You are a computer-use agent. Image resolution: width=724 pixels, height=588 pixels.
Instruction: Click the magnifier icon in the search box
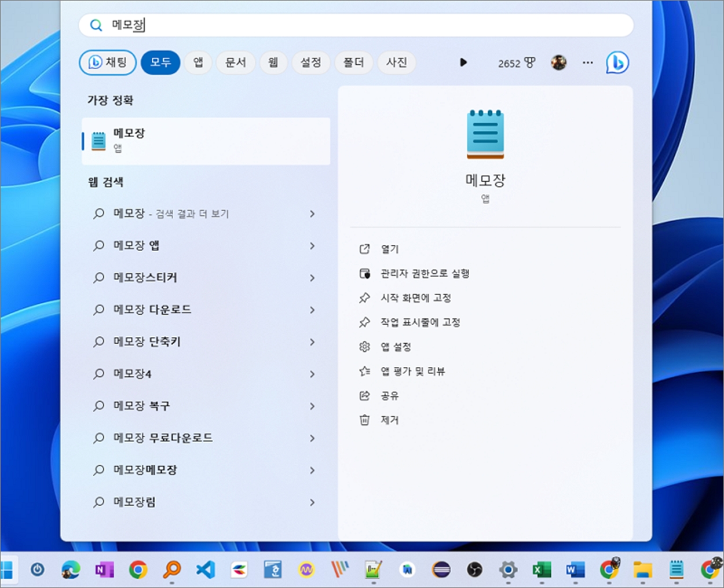[x=96, y=25]
